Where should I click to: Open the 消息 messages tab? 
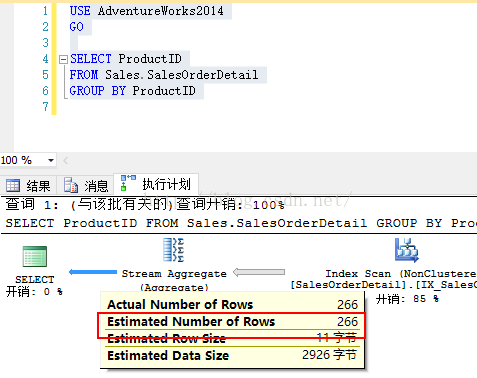[85, 186]
